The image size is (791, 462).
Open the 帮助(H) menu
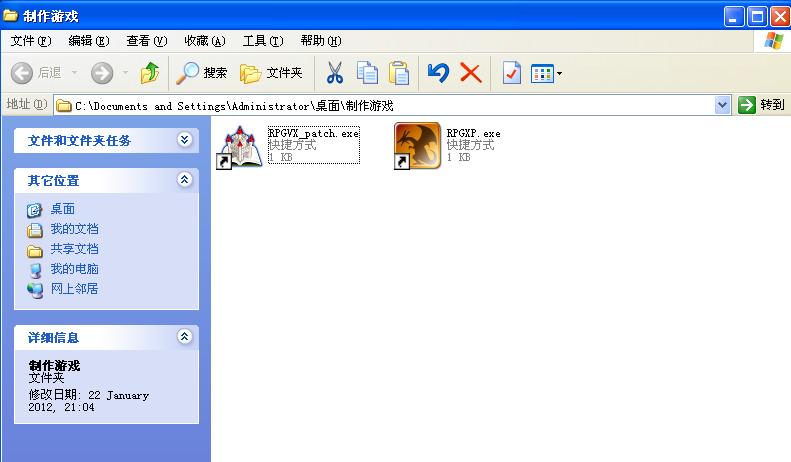pyautogui.click(x=321, y=41)
